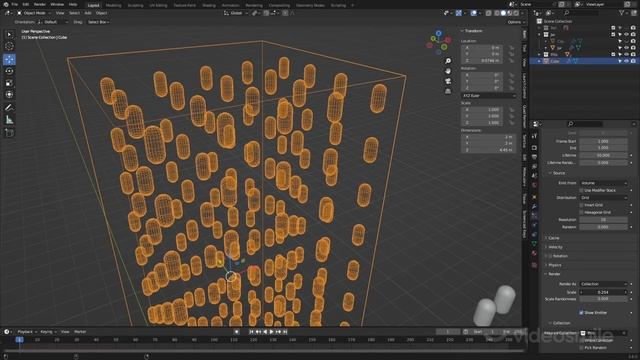
Task: Open the Distribution Grid dropdown
Action: point(604,198)
